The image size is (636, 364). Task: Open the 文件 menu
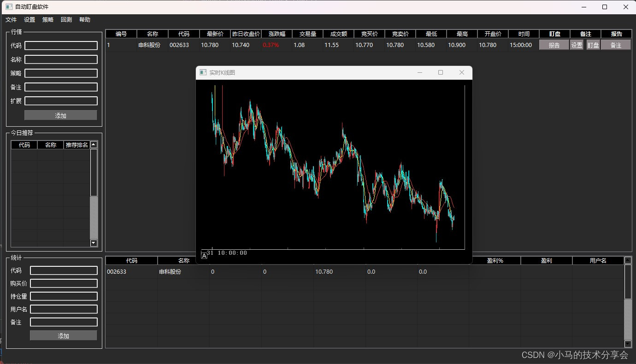click(x=11, y=20)
